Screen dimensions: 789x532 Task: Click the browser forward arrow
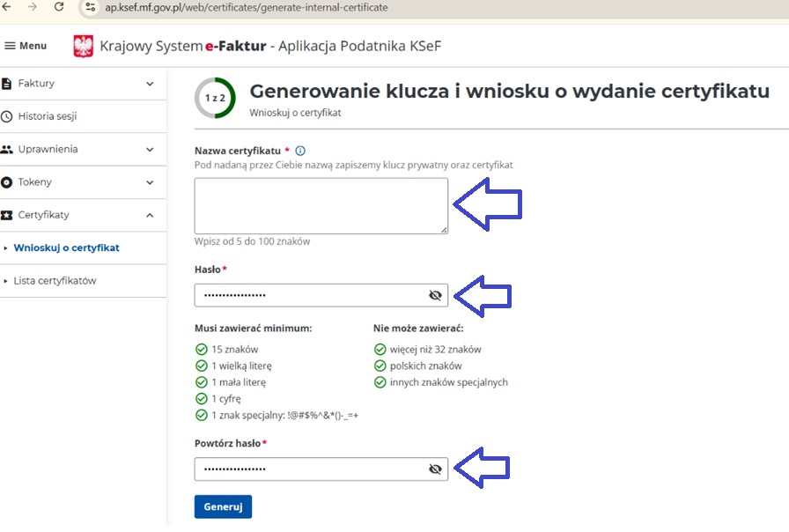pyautogui.click(x=33, y=7)
